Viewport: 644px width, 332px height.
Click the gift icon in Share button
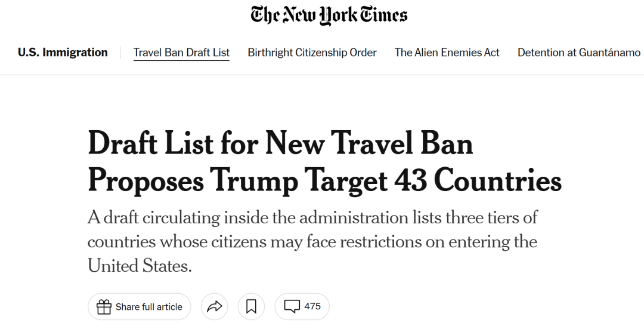point(104,307)
